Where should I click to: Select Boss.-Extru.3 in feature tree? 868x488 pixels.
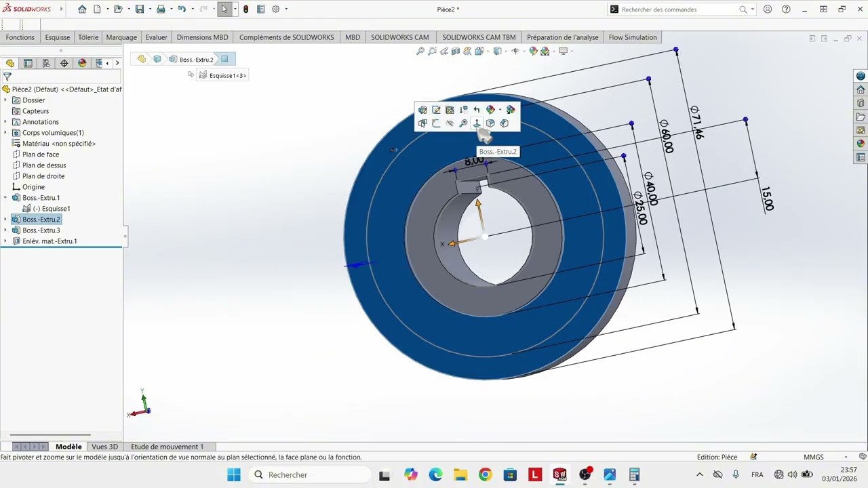tap(41, 230)
